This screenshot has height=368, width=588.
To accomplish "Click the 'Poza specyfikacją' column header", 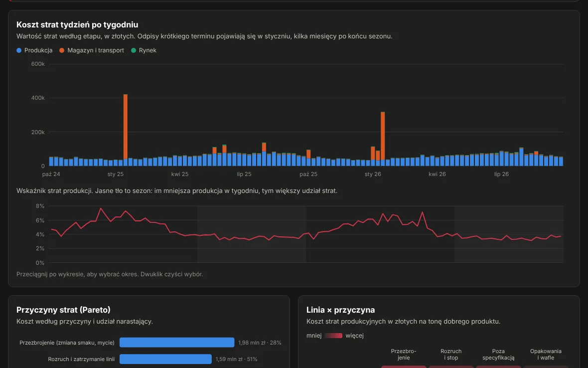I will coord(498,355).
